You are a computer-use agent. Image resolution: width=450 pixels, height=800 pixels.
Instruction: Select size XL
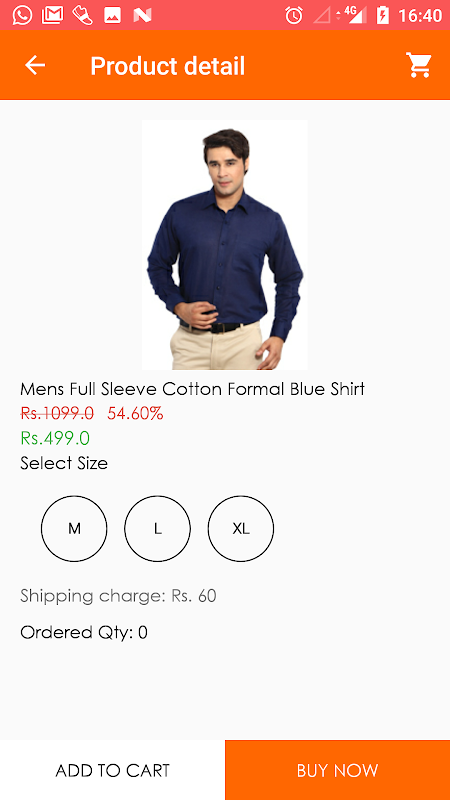pos(241,529)
